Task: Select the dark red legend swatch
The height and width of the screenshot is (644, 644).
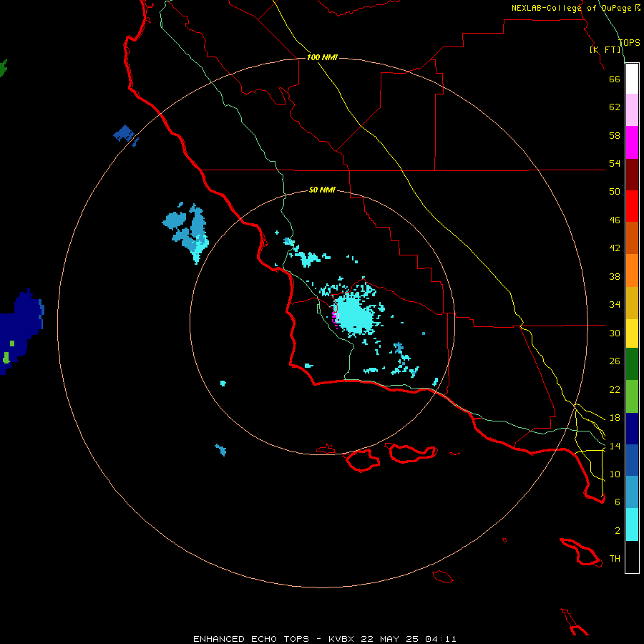Action: coord(632,174)
